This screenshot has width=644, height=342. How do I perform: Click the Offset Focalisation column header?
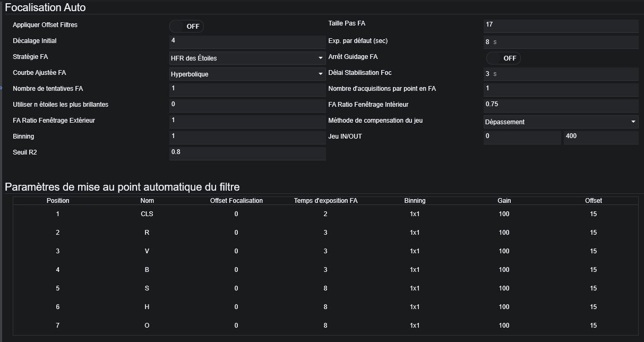click(x=236, y=201)
